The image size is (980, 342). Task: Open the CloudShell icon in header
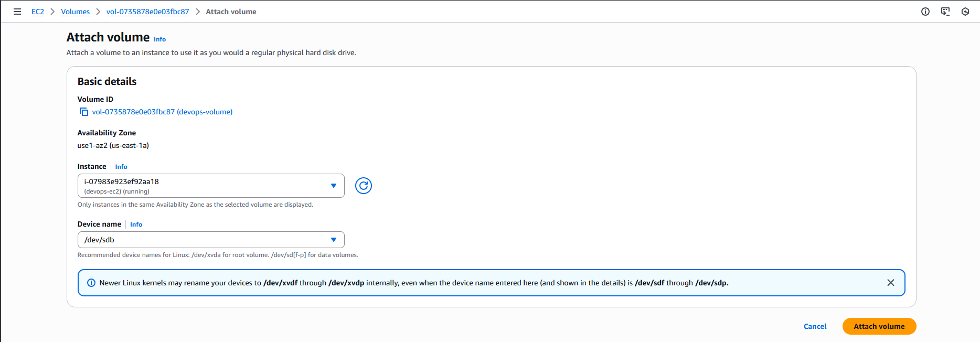pyautogui.click(x=945, y=12)
